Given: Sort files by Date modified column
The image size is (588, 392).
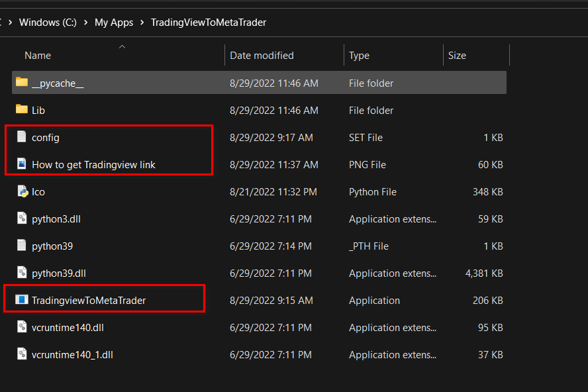Looking at the screenshot, I should click(262, 56).
